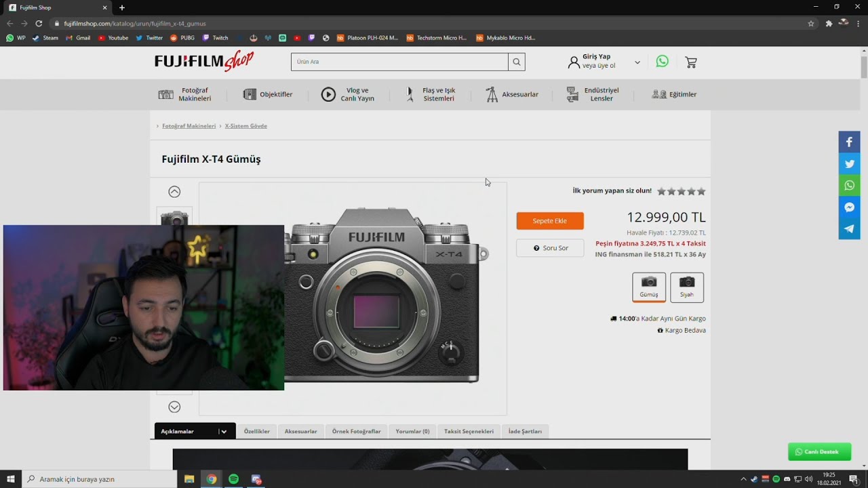Open Canlı Destek live chat
Viewport: 868px width, 488px height.
(819, 451)
